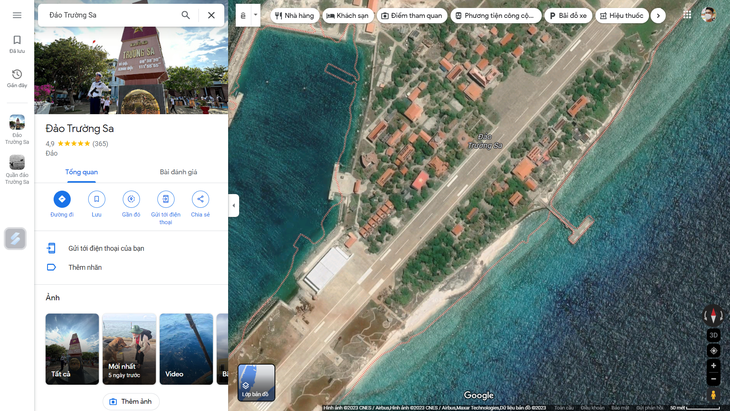Collapse the side panel arrow
Screen dimensions: 730x411
click(234, 205)
